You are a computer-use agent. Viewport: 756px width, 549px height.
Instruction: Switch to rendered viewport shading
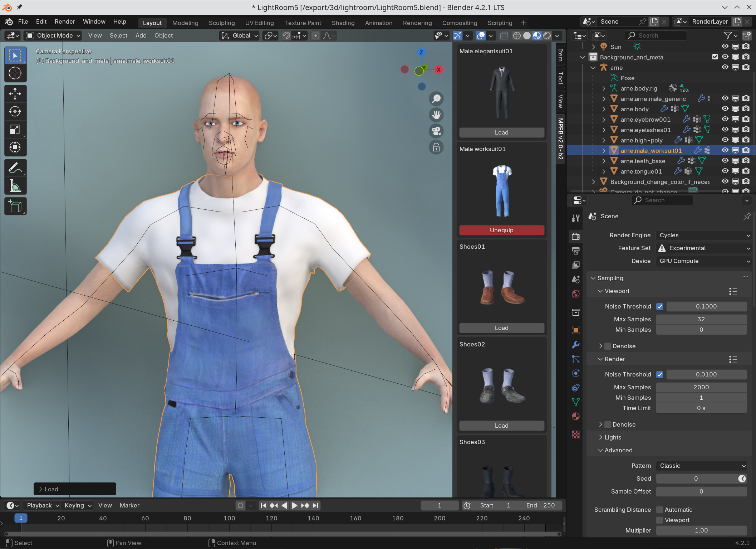point(547,35)
